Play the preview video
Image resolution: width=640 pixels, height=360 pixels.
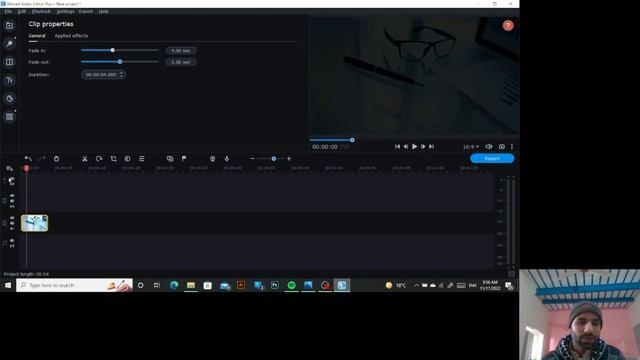(415, 147)
